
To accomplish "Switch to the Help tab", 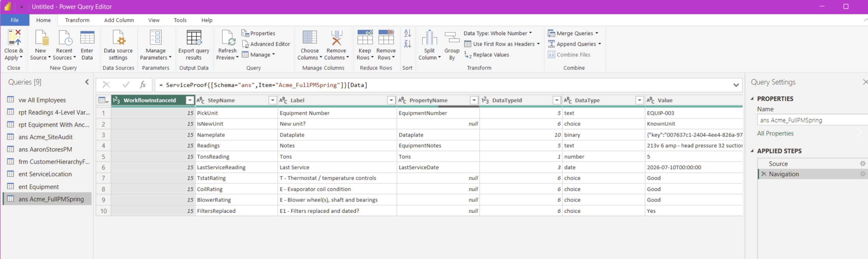I will click(207, 20).
